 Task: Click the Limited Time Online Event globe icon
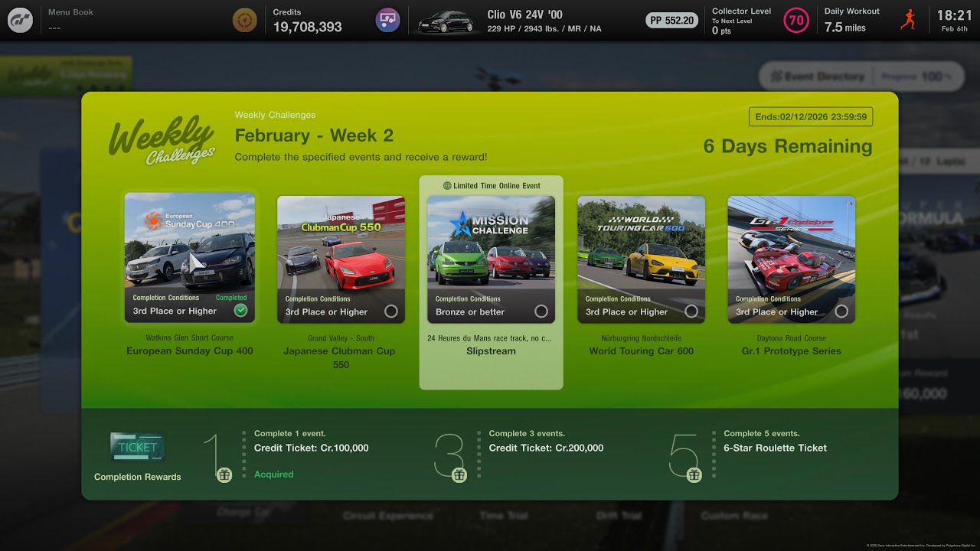[447, 185]
